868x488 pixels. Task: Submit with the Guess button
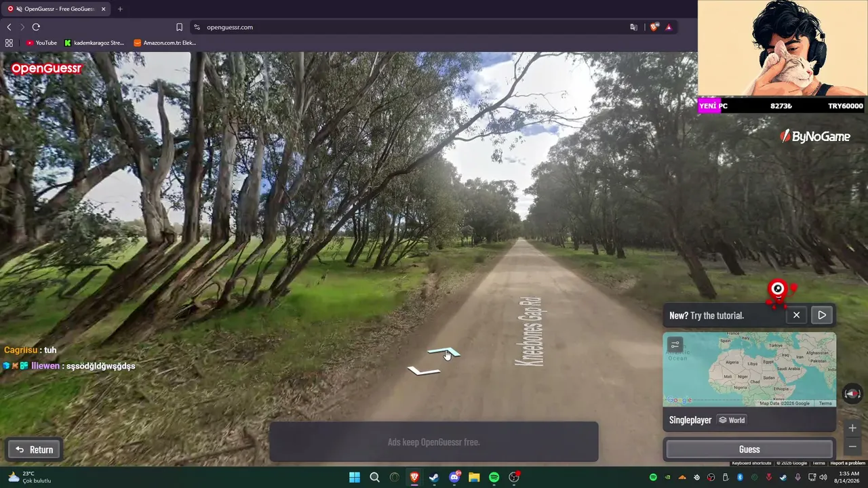[x=749, y=449]
